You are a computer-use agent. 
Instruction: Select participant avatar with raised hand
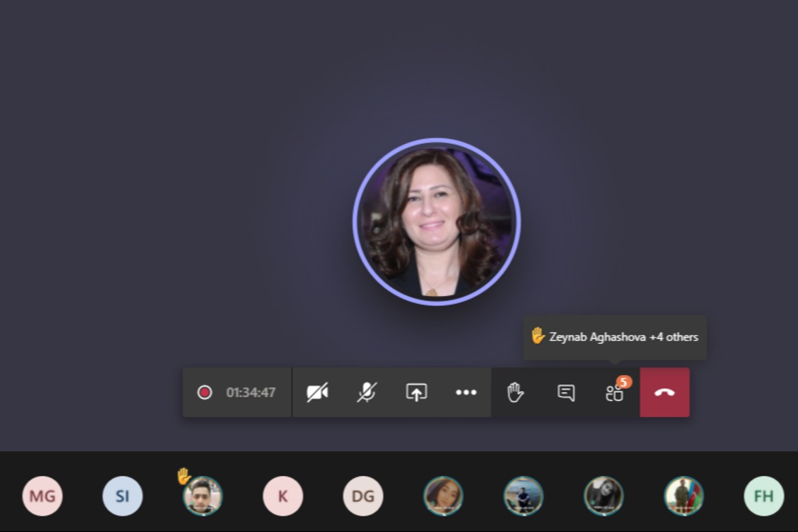[203, 496]
